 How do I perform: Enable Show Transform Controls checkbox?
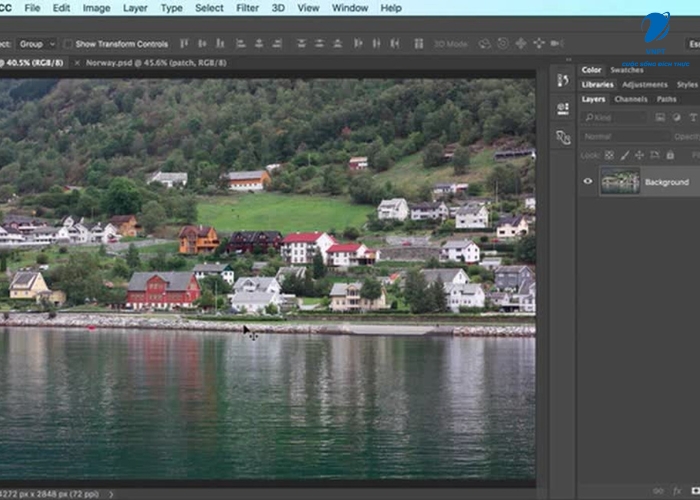coord(68,44)
